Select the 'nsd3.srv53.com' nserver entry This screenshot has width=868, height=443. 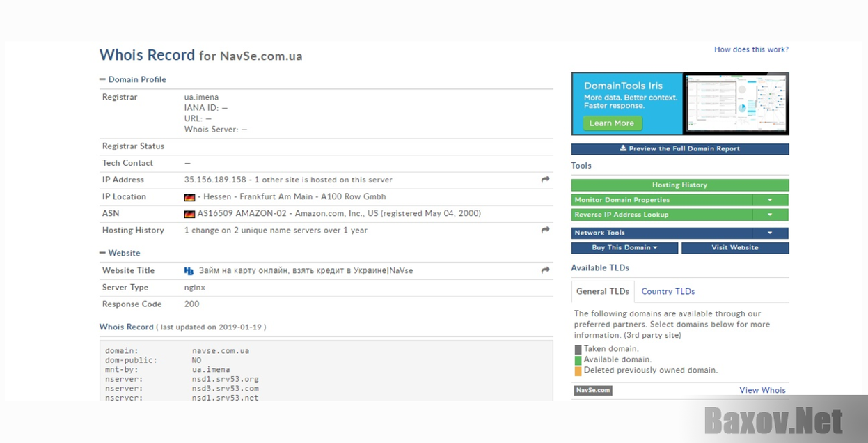click(226, 389)
